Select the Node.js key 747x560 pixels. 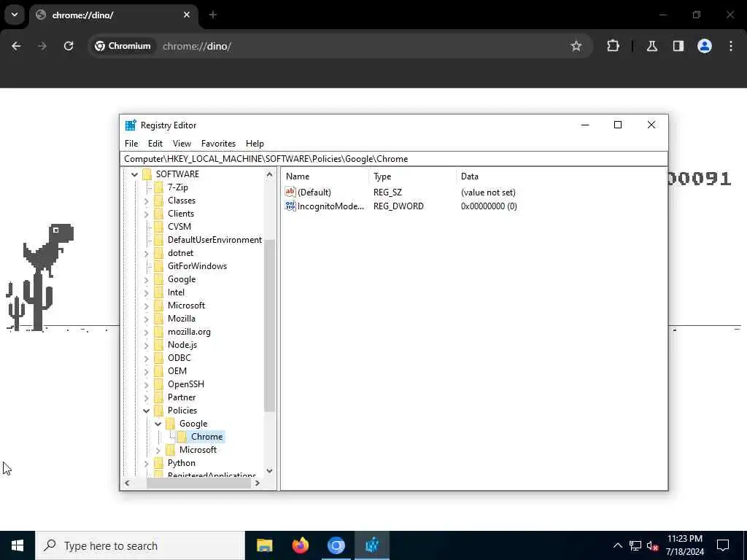182,345
